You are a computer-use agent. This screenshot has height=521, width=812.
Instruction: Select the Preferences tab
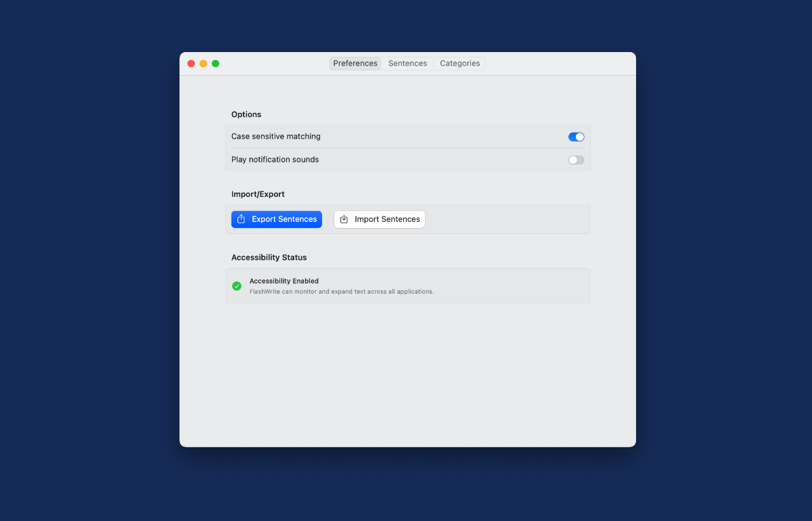pyautogui.click(x=355, y=64)
